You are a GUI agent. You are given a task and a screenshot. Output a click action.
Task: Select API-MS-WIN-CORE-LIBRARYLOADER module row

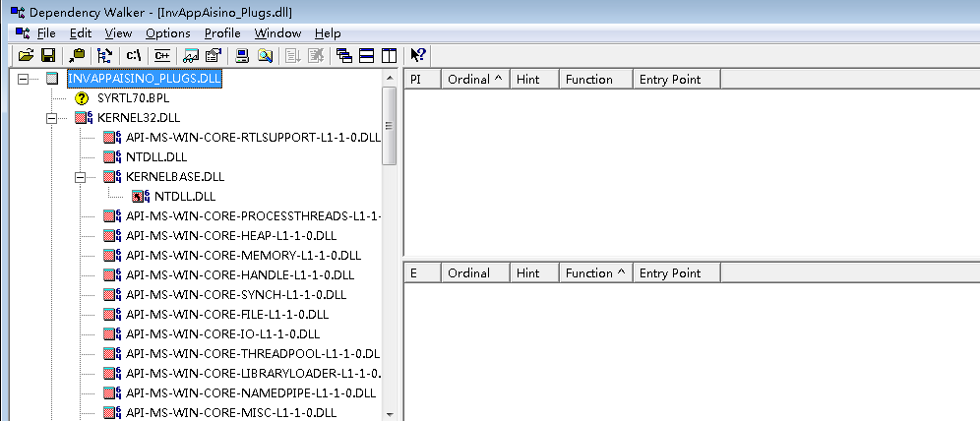[x=253, y=374]
